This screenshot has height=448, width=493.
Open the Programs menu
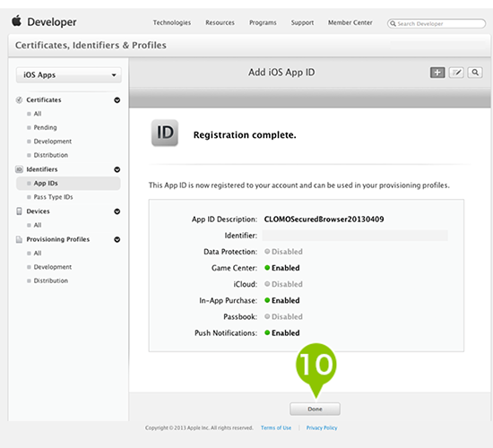point(263,22)
